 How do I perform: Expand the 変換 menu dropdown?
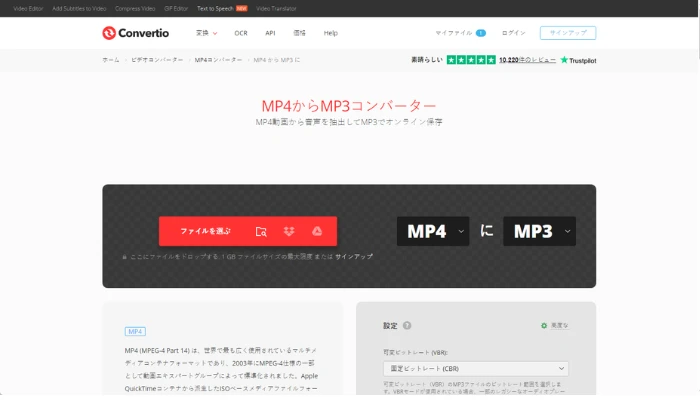coord(207,33)
